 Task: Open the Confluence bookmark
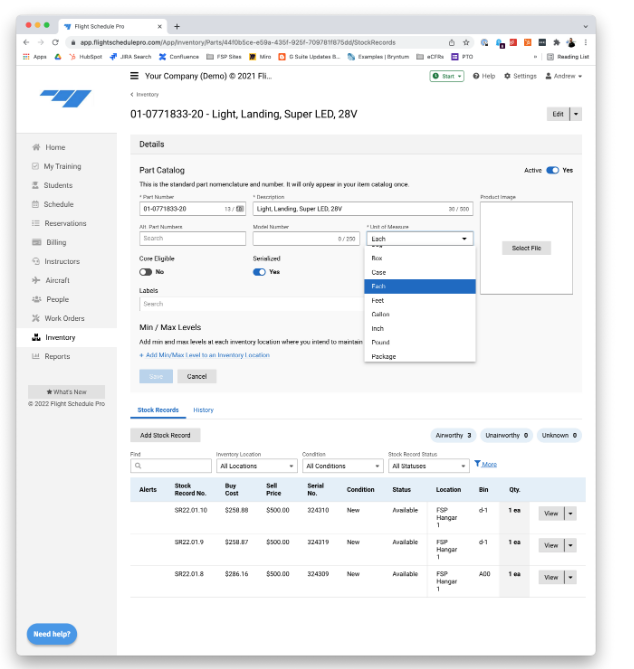click(179, 57)
